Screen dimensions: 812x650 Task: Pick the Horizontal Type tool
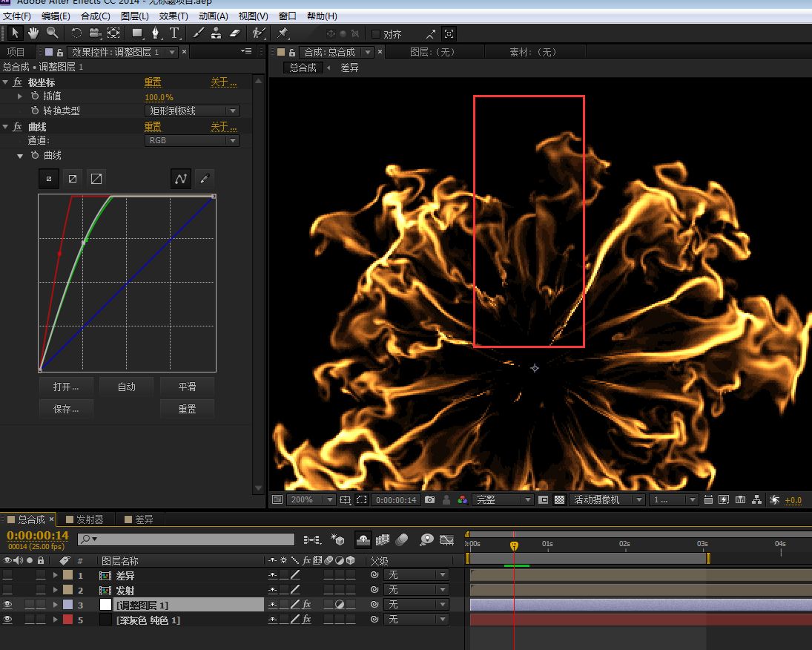coord(175,33)
